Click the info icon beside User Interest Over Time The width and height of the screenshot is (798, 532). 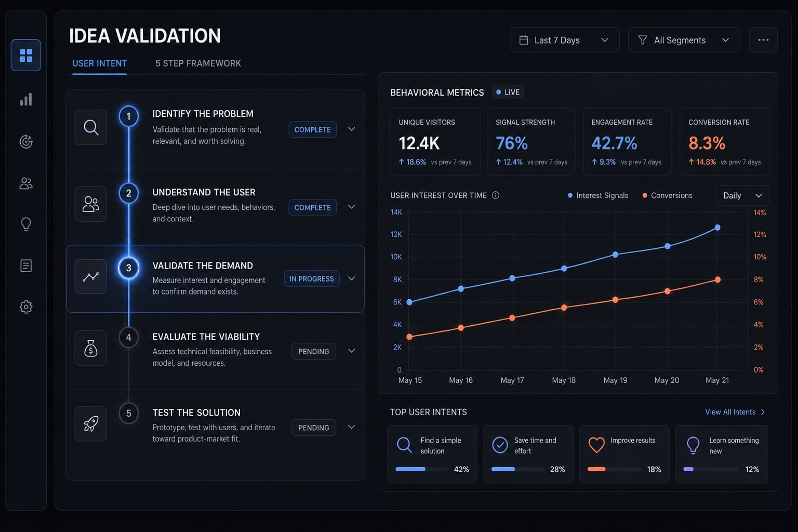coord(496,195)
